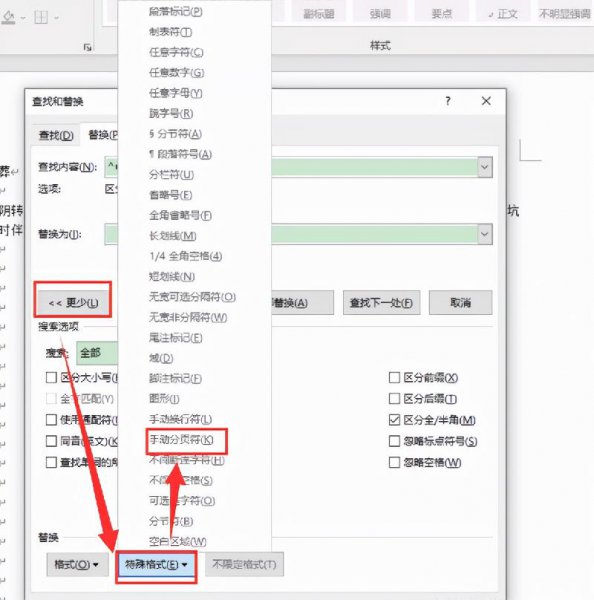This screenshot has width=594, height=600.
Task: Apply the 正文 style
Action: click(503, 14)
